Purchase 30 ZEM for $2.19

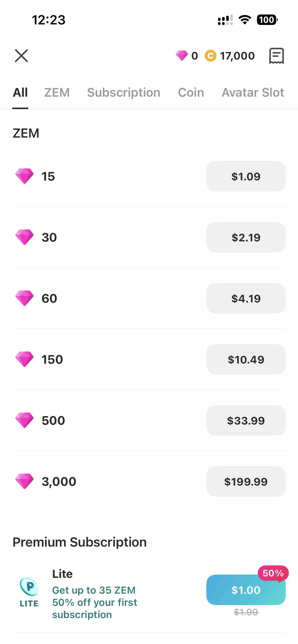coord(246,237)
